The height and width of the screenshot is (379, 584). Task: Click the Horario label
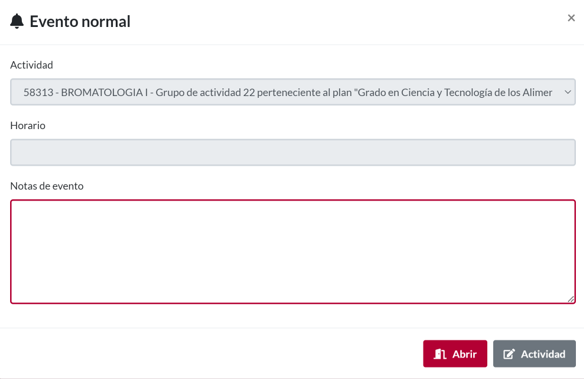pyautogui.click(x=28, y=125)
